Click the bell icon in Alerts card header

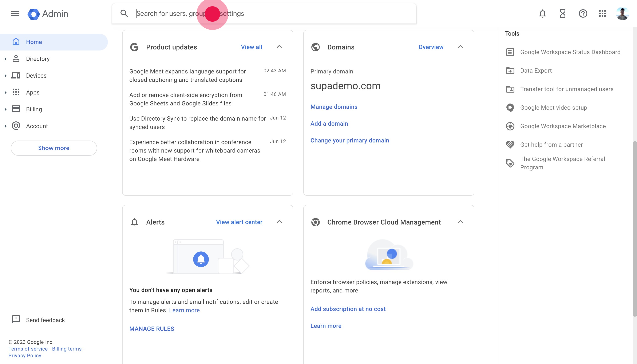[134, 222]
